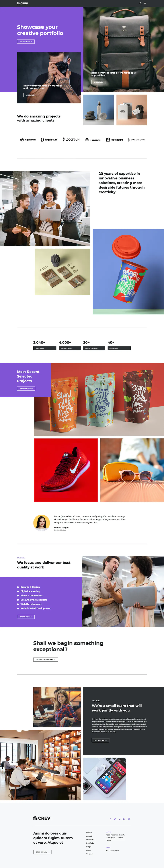The image size is (164, 868).
Task: Click Let's Work Together button
Action: [46, 659]
